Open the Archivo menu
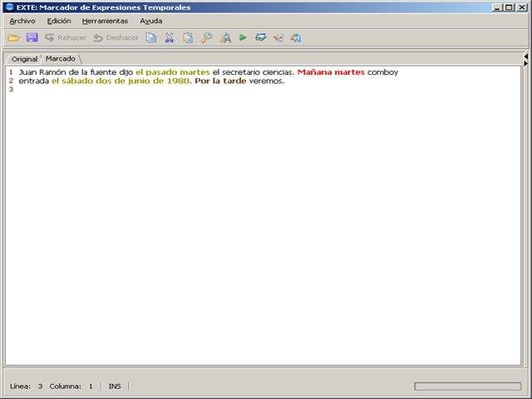 pos(22,21)
